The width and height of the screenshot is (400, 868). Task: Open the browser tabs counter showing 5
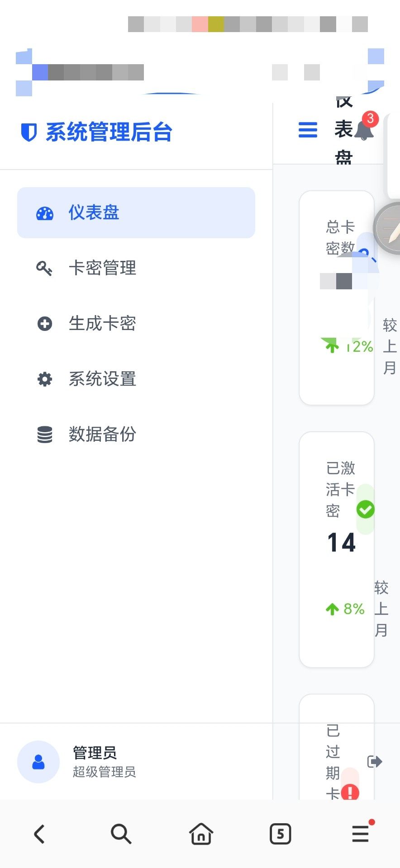point(280,834)
